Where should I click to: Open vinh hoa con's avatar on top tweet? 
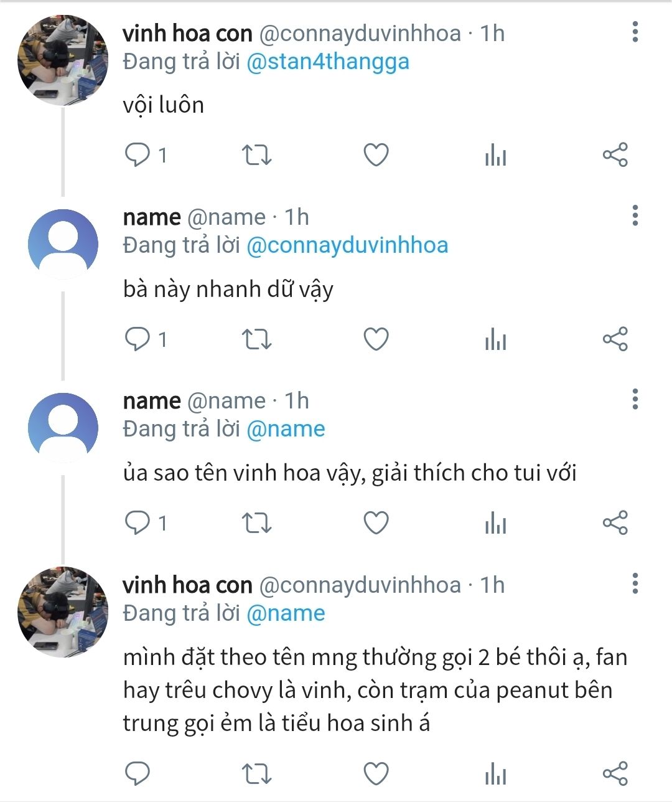pos(62,60)
